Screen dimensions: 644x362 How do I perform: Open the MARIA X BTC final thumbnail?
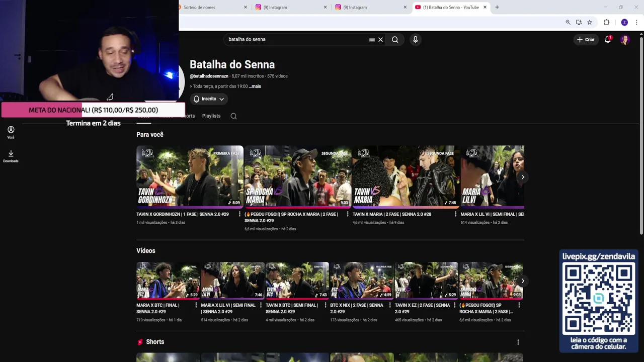[x=168, y=281]
